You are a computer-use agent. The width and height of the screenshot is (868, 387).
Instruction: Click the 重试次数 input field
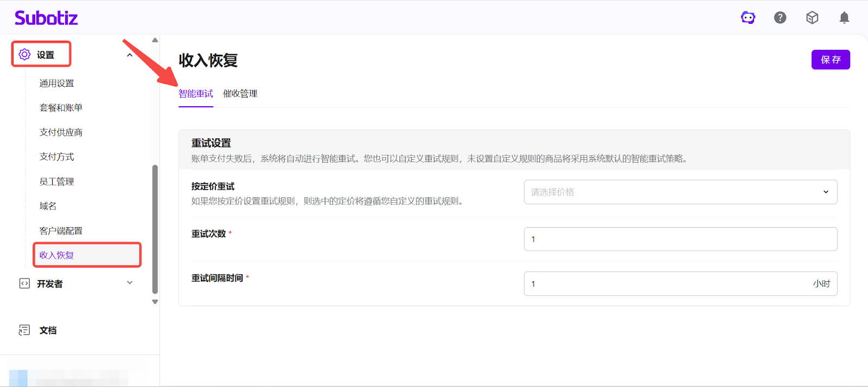point(680,239)
